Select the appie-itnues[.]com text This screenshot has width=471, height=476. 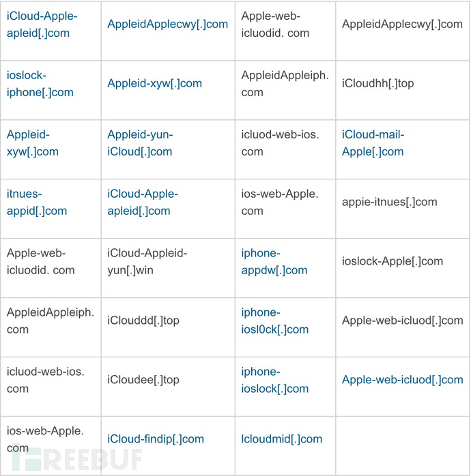click(x=390, y=202)
